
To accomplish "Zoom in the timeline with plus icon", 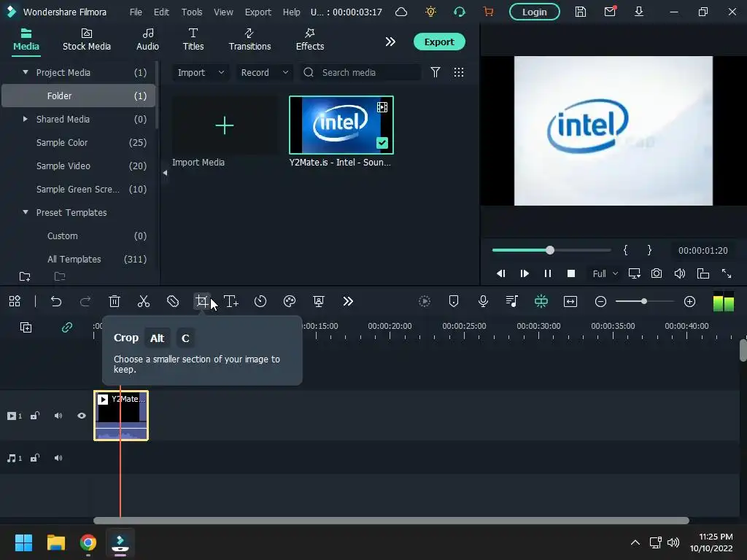I will tap(689, 301).
